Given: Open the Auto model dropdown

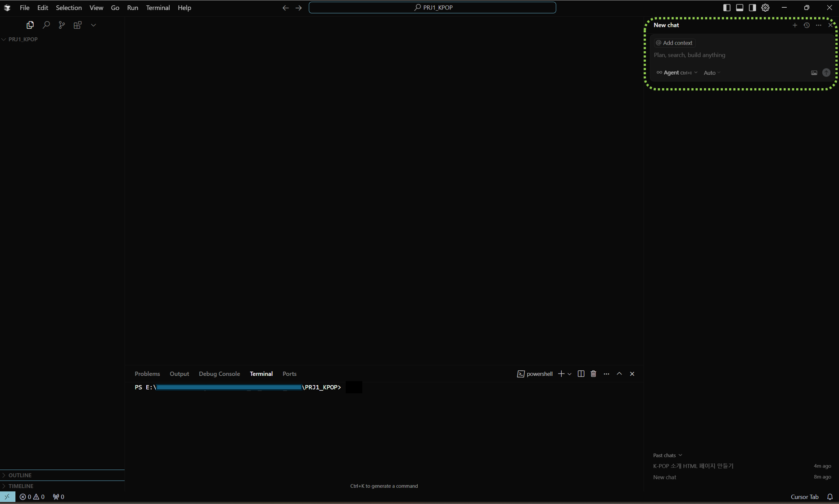Looking at the screenshot, I should (712, 73).
